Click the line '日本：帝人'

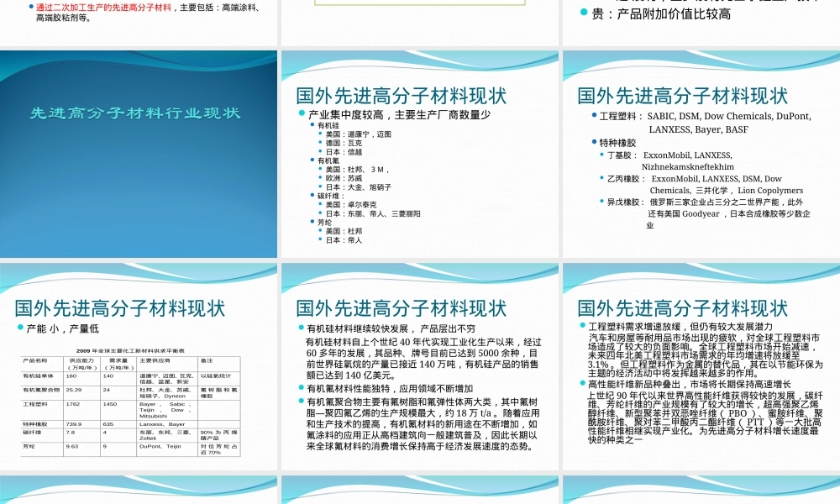coord(344,240)
